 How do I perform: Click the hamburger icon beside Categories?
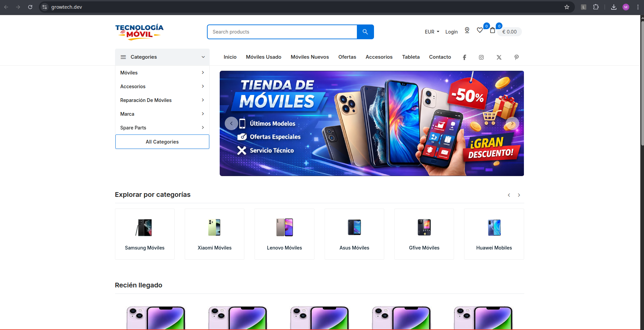coord(123,57)
